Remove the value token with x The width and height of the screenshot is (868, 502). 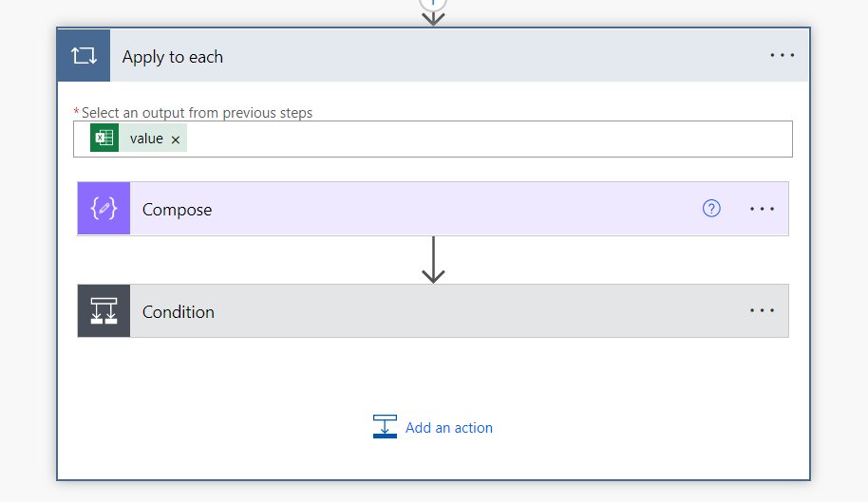176,139
